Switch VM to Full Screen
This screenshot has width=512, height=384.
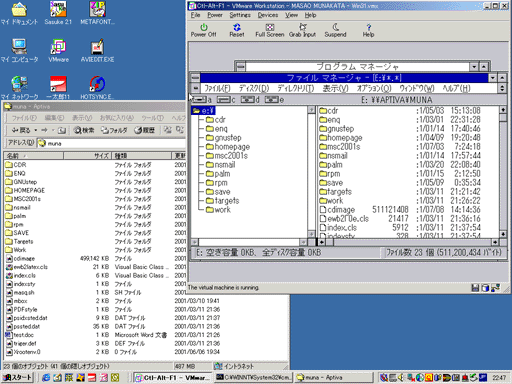click(x=270, y=30)
